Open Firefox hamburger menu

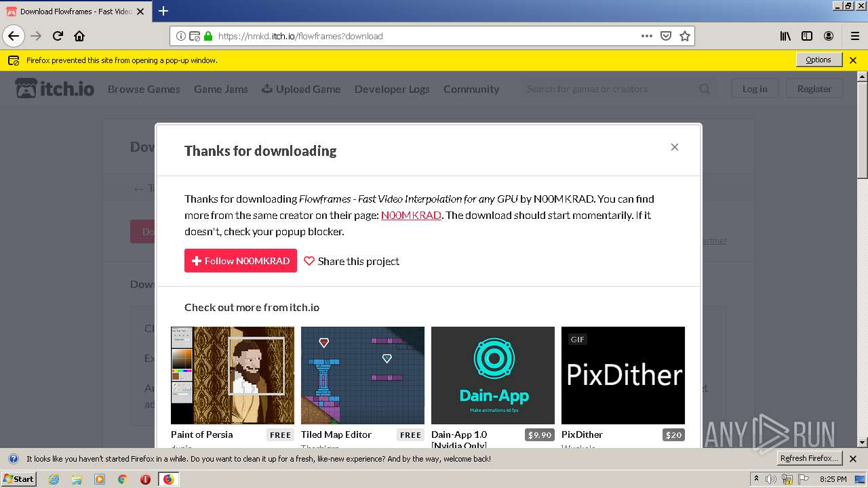(x=855, y=36)
